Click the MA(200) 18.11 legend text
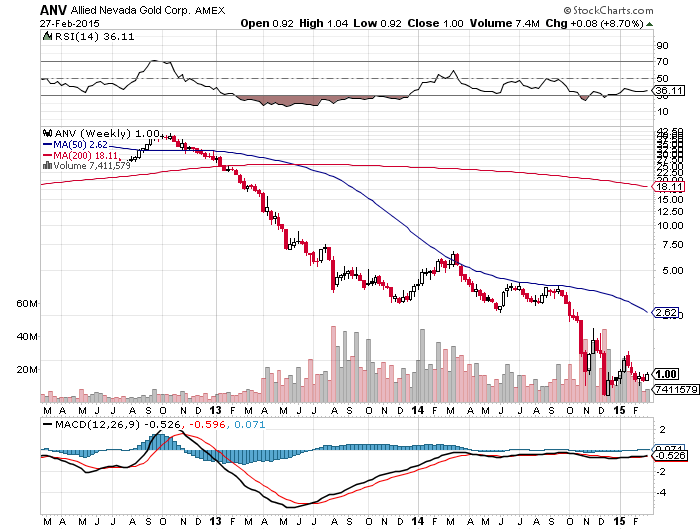The height and width of the screenshot is (530, 700). pyautogui.click(x=86, y=155)
